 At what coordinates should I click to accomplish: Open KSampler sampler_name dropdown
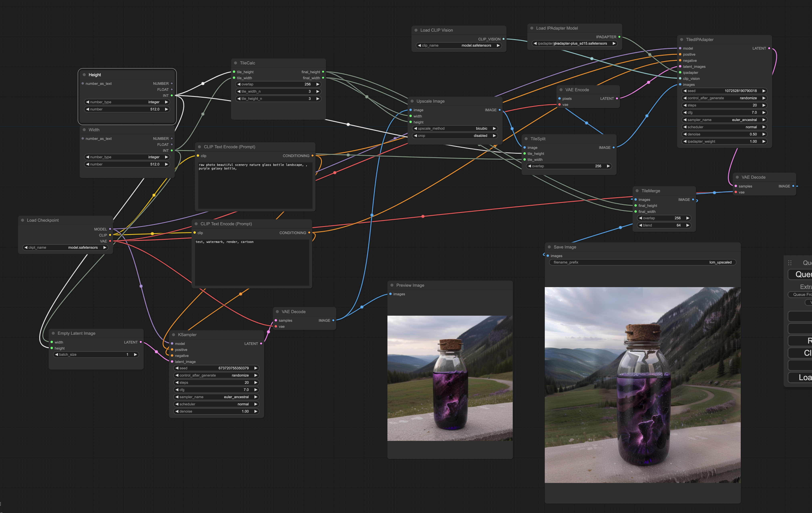pyautogui.click(x=216, y=397)
